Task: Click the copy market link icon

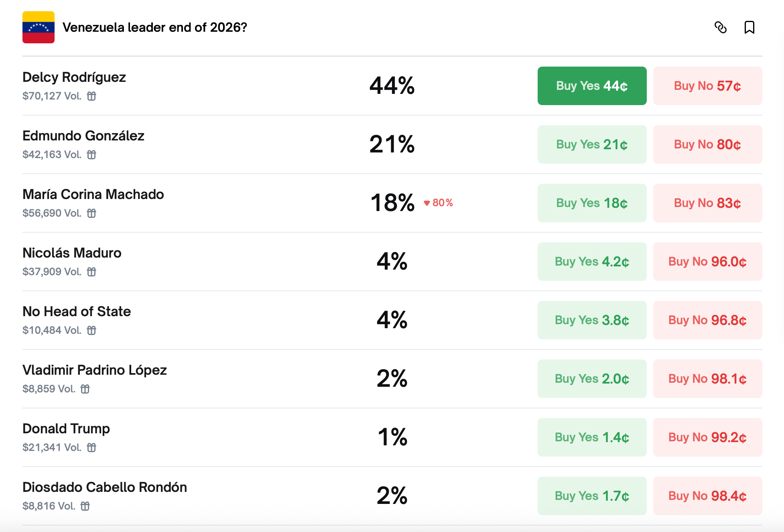Action: click(721, 27)
